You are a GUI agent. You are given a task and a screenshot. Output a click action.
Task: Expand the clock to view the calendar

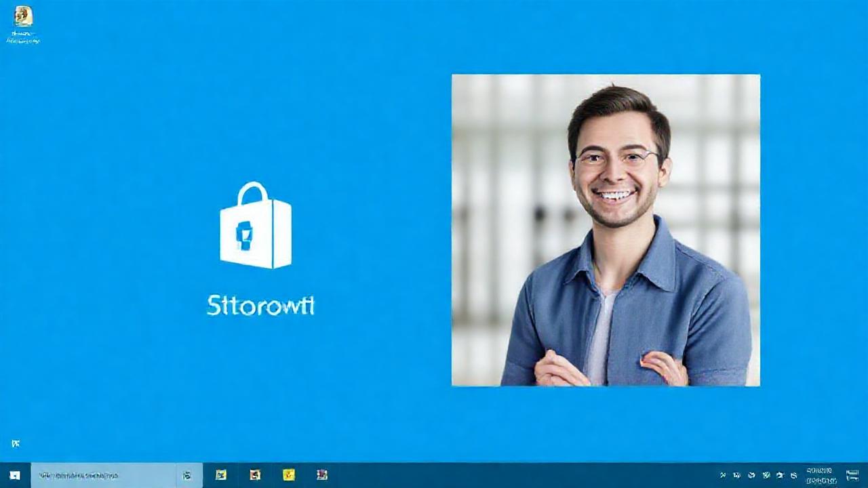[821, 475]
